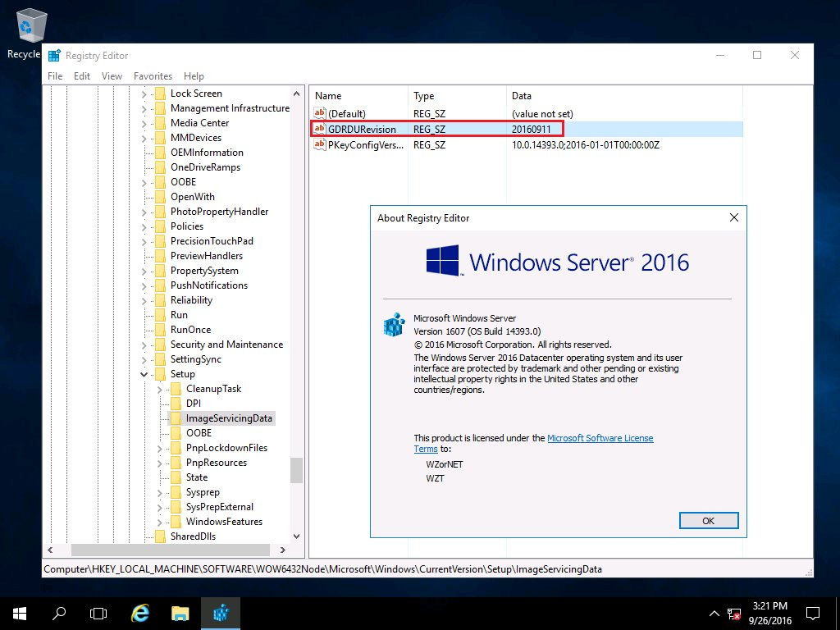Show hidden tray icons chevron
This screenshot has width=840, height=630.
pos(714,614)
